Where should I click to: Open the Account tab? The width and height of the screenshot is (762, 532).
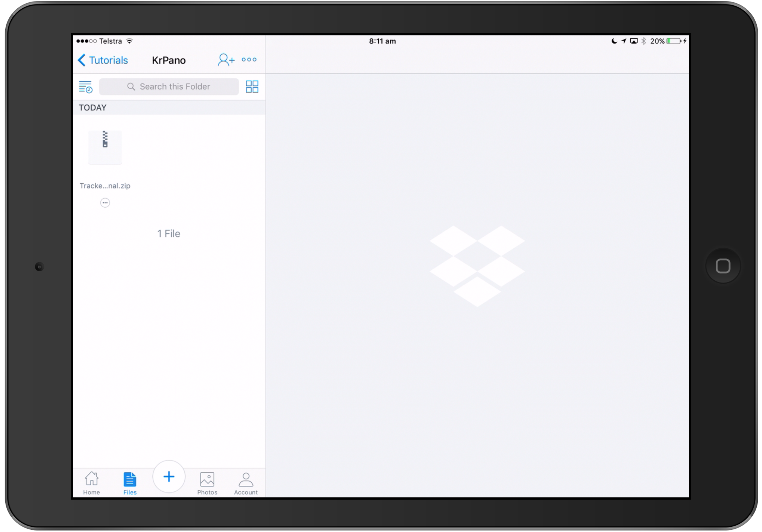(x=246, y=483)
